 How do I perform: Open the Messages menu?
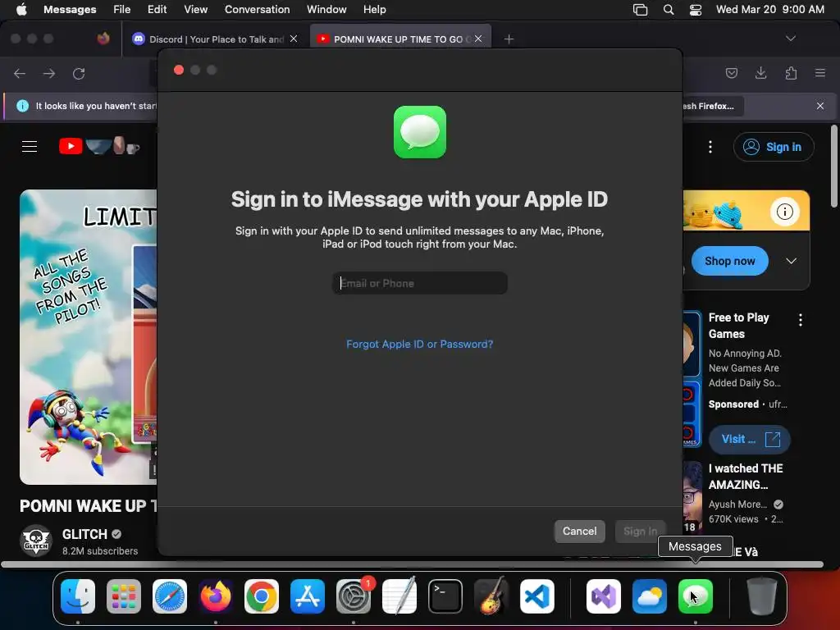tap(71, 9)
